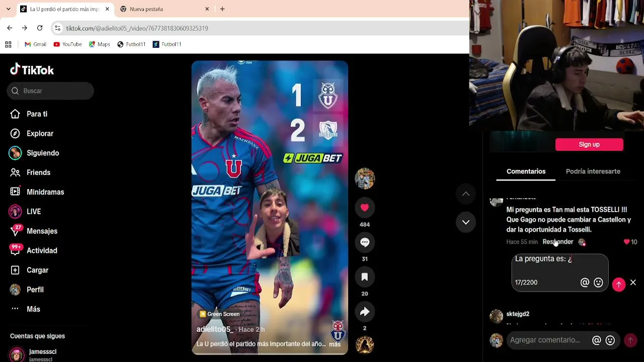Insert mention @ in Agregar comentario

click(597, 340)
